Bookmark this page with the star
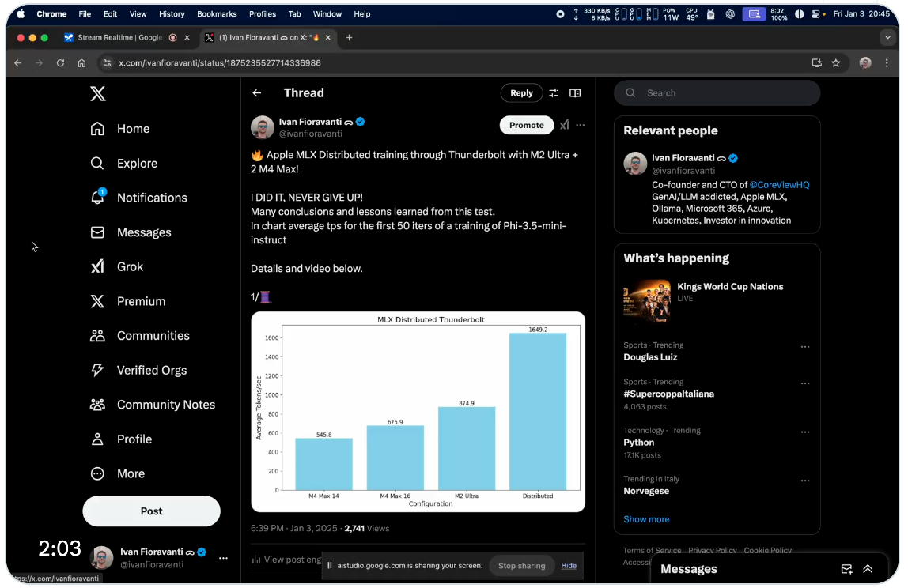The image size is (908, 588). coord(835,63)
